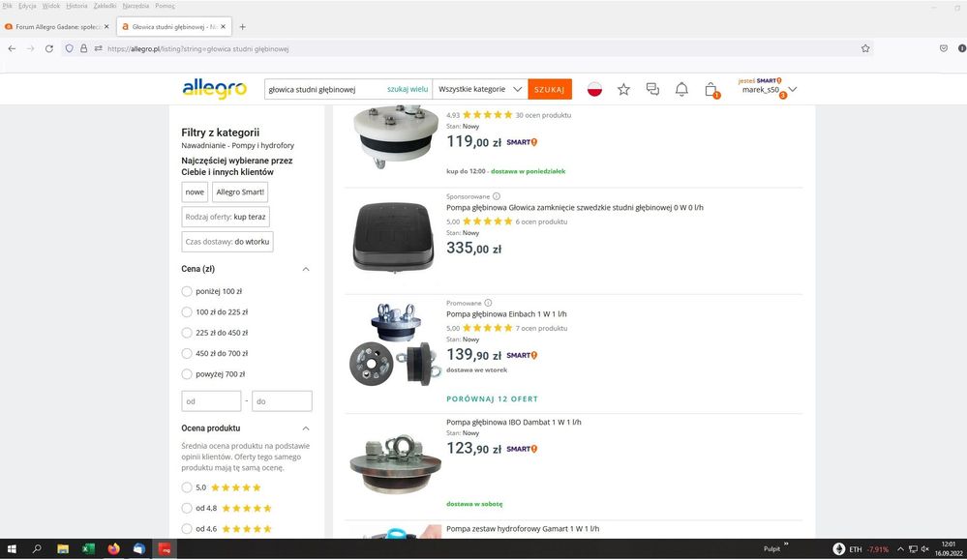Close the Głowica studni głębinowej tab
The image size is (967, 560).
coord(224,27)
